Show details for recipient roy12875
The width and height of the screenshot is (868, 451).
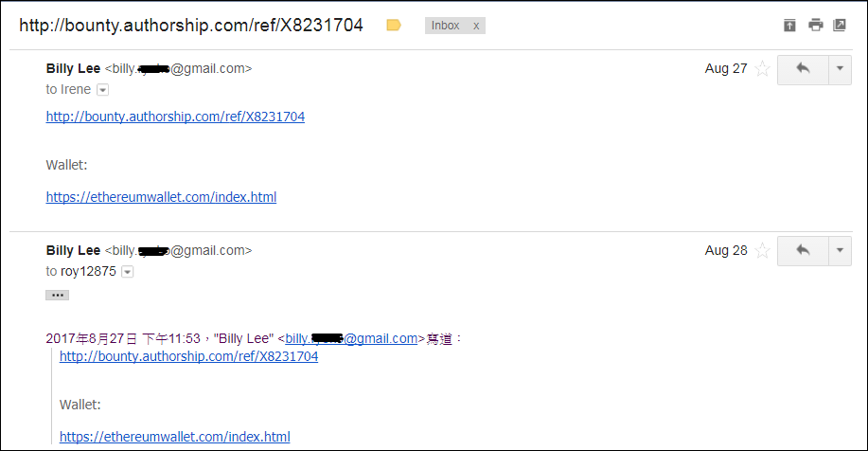[x=128, y=272]
